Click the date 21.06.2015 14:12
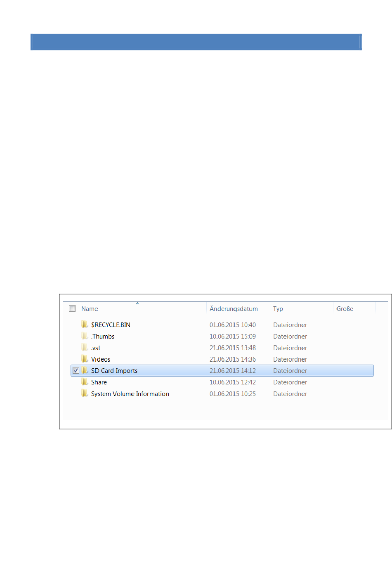Viewport: 392px width, 569px height. pos(233,371)
